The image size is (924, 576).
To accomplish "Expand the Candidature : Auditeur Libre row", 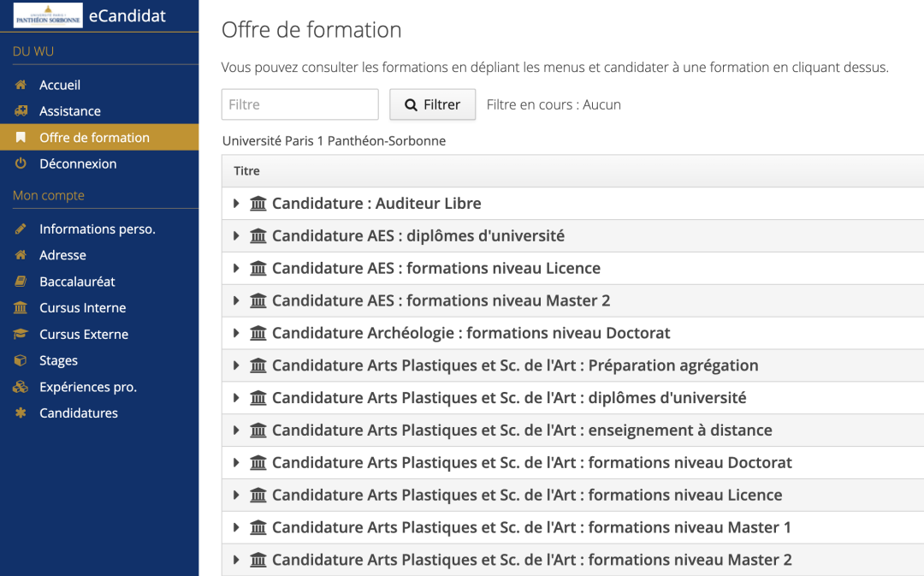I will pos(236,204).
